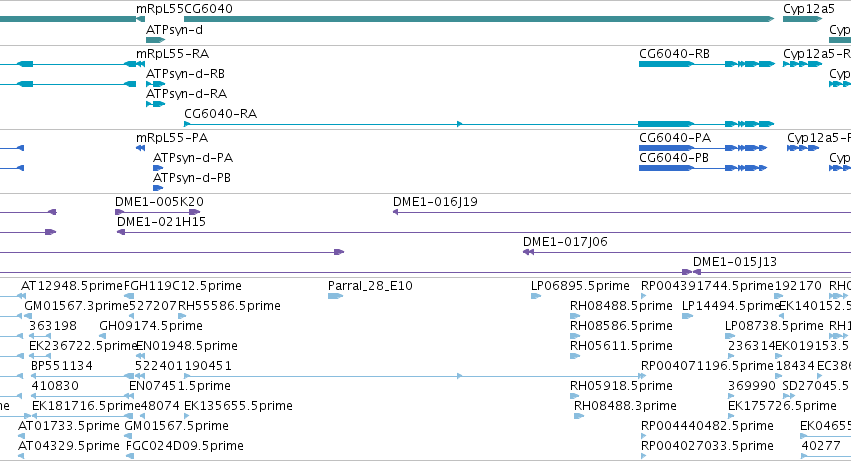Image resolution: width=851 pixels, height=461 pixels.
Task: Click the CG6040-PB protein feature block
Action: pyautogui.click(x=666, y=168)
